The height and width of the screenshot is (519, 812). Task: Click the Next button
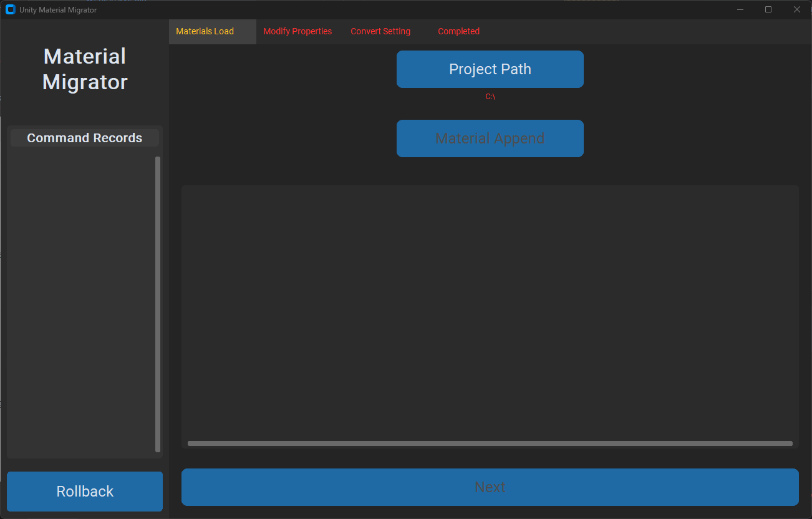pos(490,487)
